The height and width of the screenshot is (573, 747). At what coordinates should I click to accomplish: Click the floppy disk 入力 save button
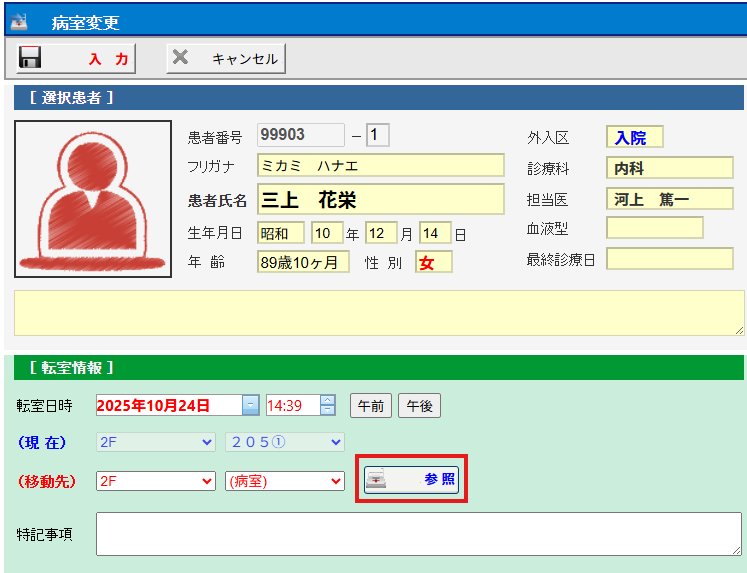77,59
